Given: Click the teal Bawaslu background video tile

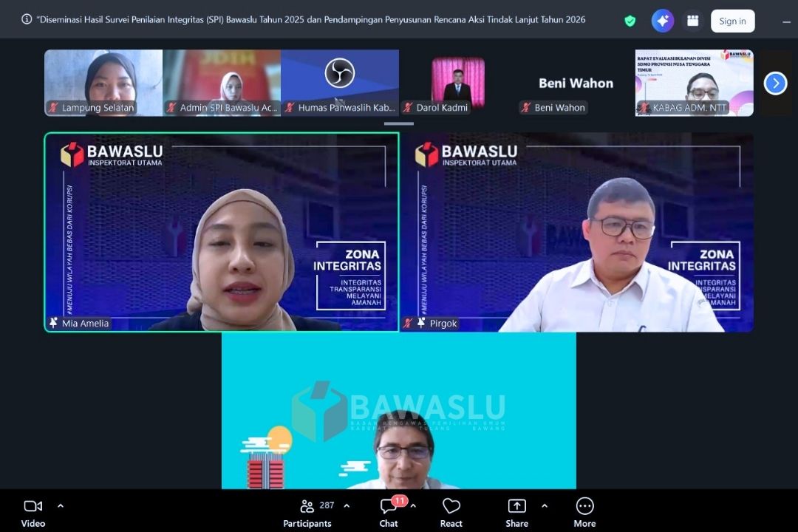Looking at the screenshot, I should coord(399,410).
